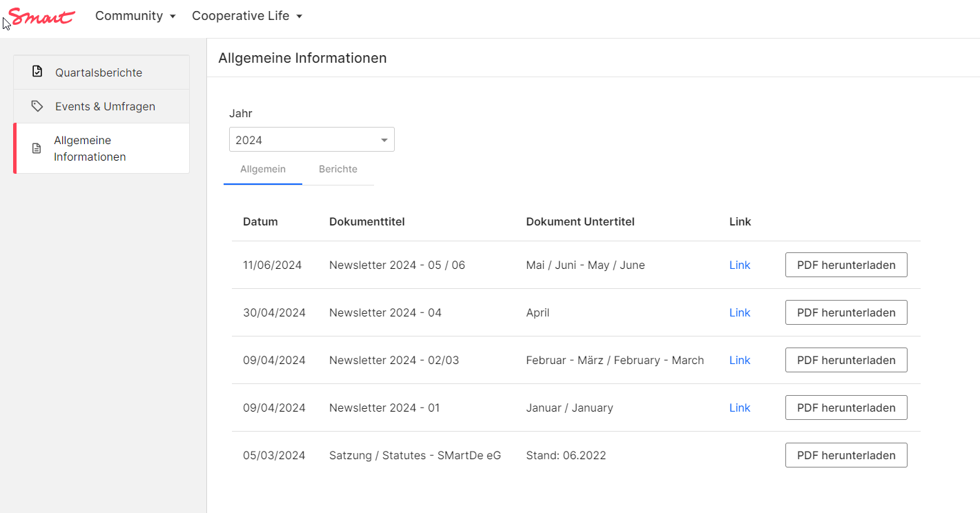
Task: Click the Quartalsberichte document icon
Action: click(37, 72)
